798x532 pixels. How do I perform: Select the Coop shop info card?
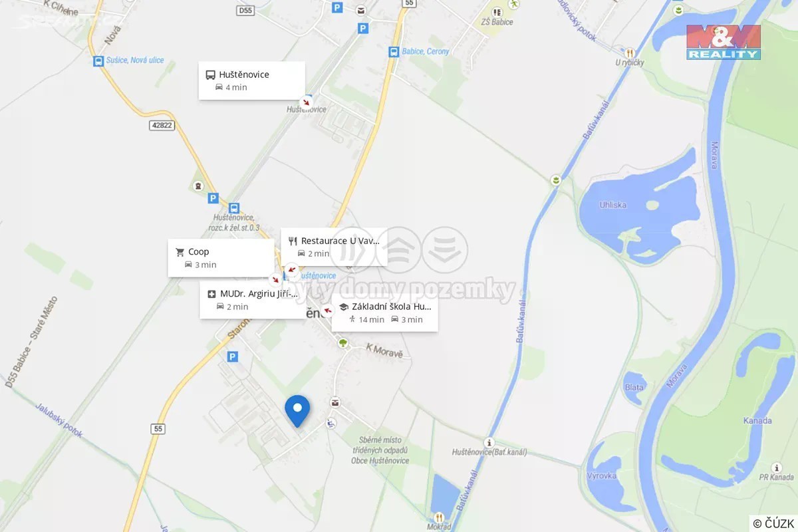221,258
